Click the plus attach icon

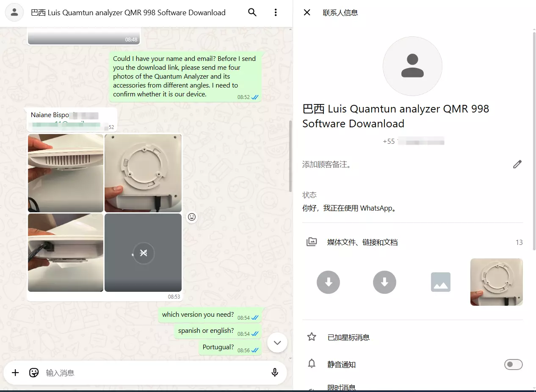coord(15,373)
